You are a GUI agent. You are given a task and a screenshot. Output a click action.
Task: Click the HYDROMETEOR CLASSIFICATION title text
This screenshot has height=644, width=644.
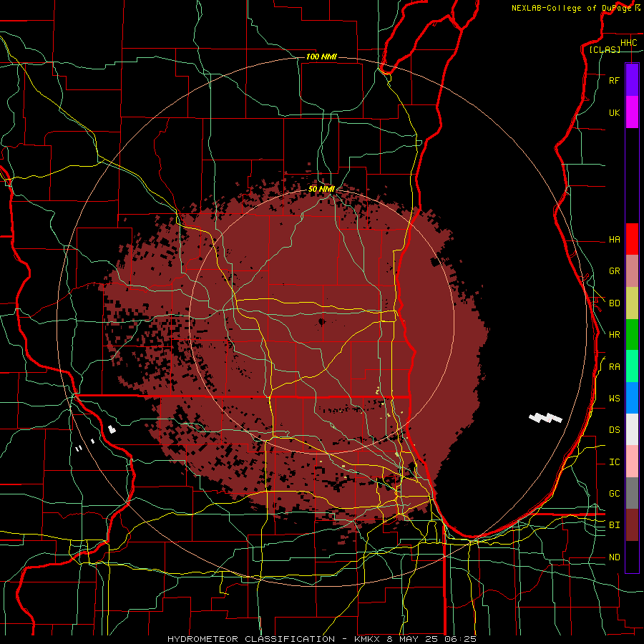pos(251,639)
